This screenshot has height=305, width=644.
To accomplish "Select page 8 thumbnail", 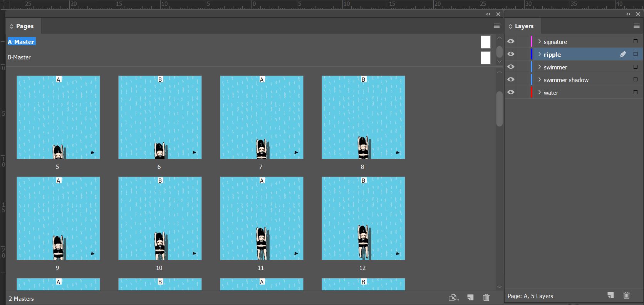I will pos(363,117).
